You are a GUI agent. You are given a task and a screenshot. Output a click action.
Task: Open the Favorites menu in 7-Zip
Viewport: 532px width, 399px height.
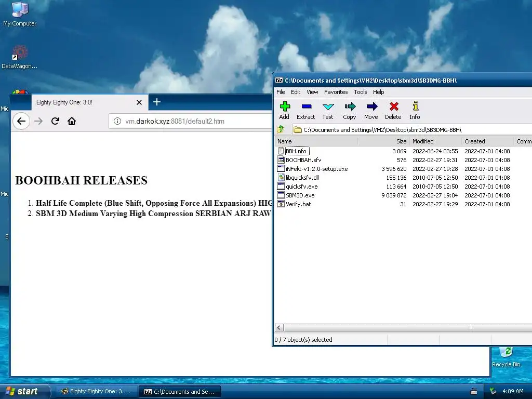[336, 92]
